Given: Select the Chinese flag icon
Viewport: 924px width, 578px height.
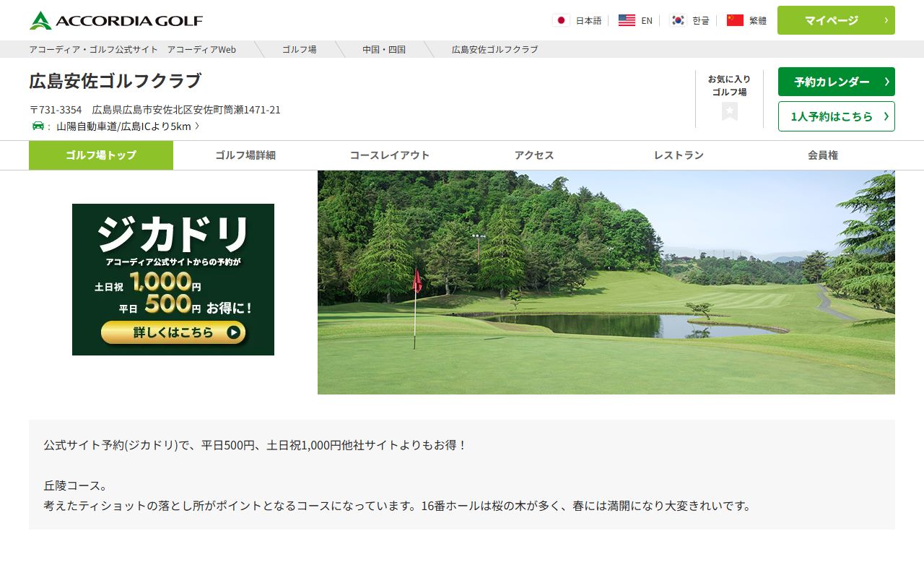Looking at the screenshot, I should click(735, 20).
